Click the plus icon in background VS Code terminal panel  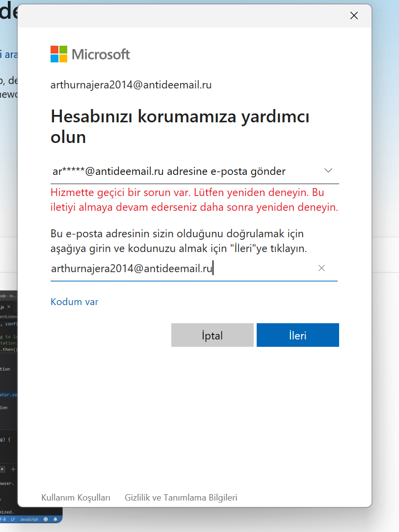13,469
